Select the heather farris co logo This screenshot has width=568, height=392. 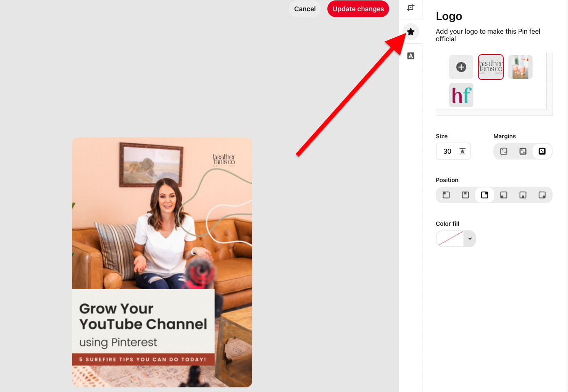491,67
